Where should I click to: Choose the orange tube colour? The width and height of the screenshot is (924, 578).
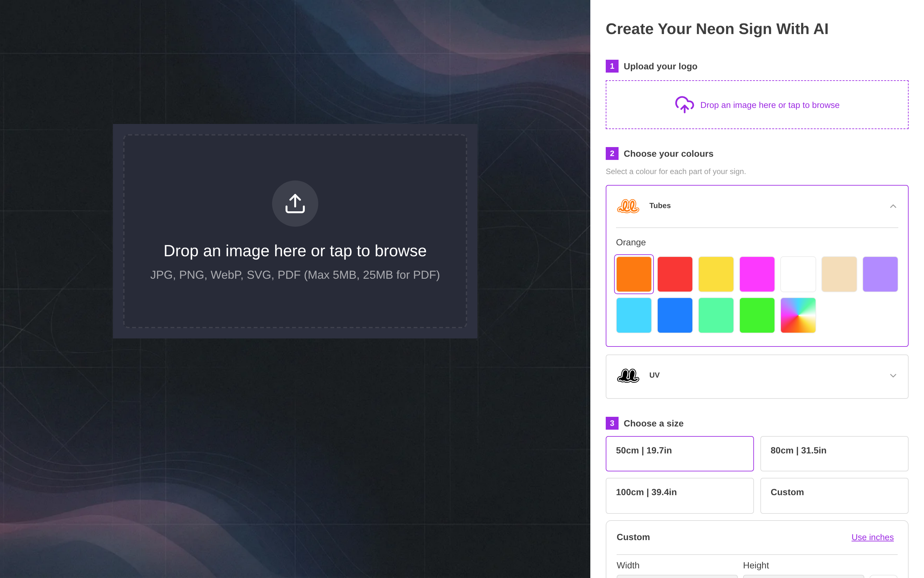[634, 274]
